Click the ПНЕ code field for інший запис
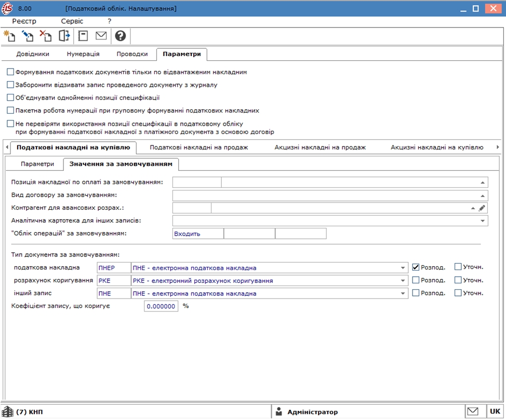This screenshot has width=506, height=420. click(114, 293)
